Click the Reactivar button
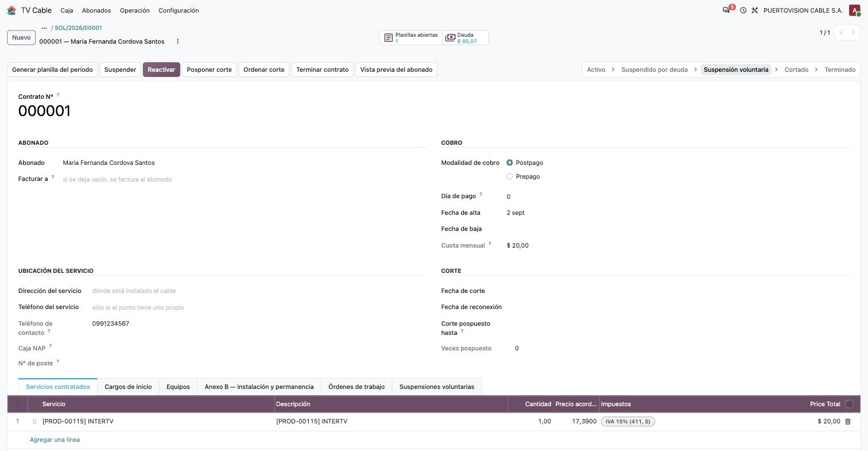 click(x=161, y=70)
